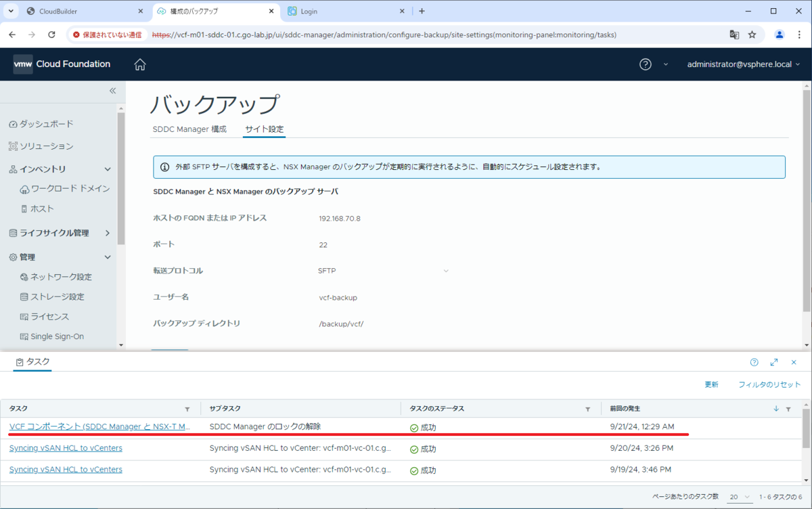Go back in browser history
The height and width of the screenshot is (509, 812).
click(14, 35)
